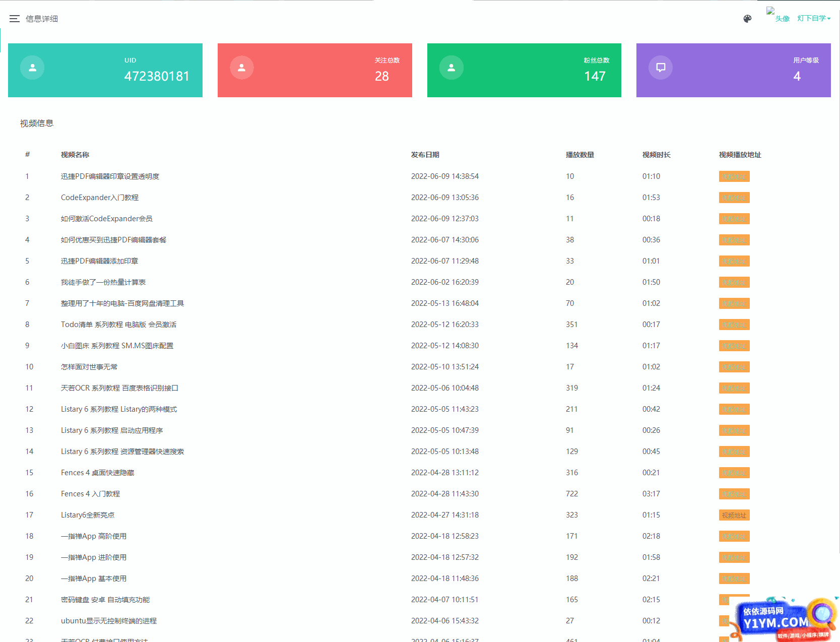Open video address for 天若OCR 百度表格识别接口

point(734,388)
